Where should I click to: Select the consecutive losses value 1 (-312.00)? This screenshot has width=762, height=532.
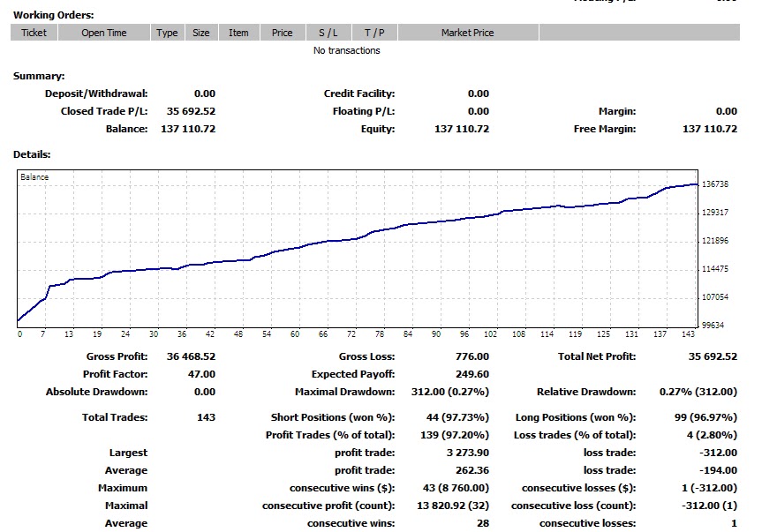pos(710,488)
